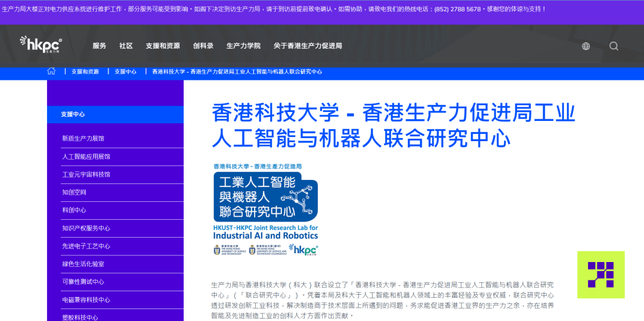Go to home via breadcrumb house icon
Screen dimensions: 644x321
[x=51, y=71]
